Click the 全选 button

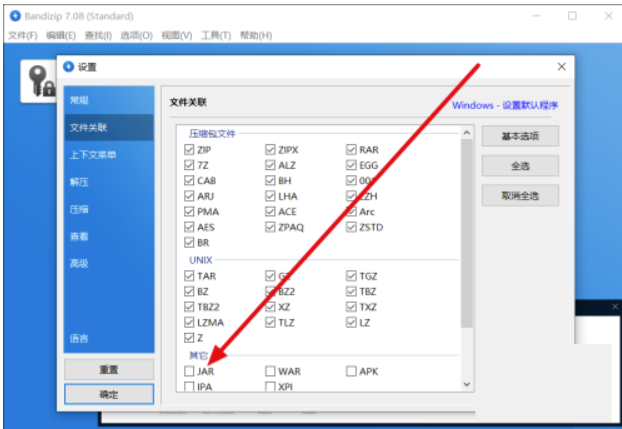tap(520, 165)
